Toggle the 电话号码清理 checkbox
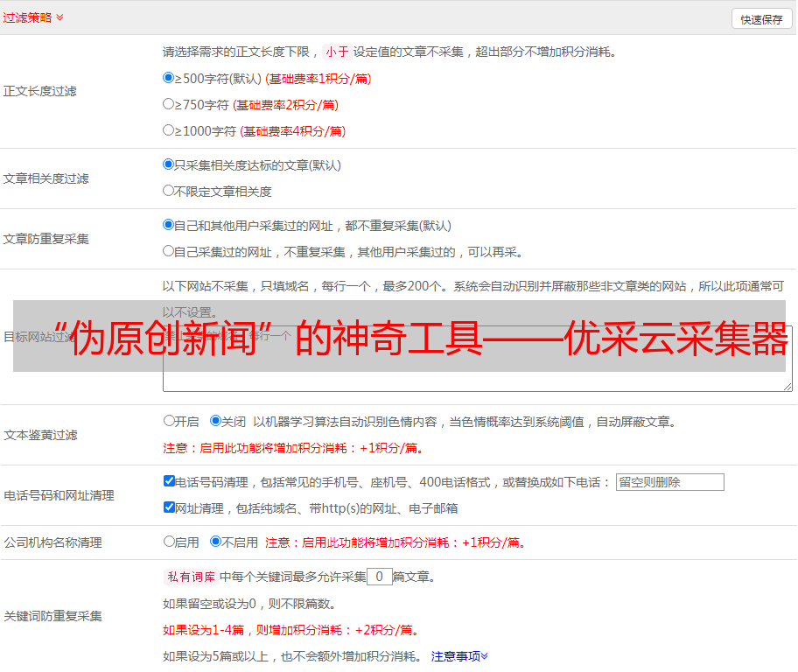Image resolution: width=798 pixels, height=672 pixels. pos(169,481)
